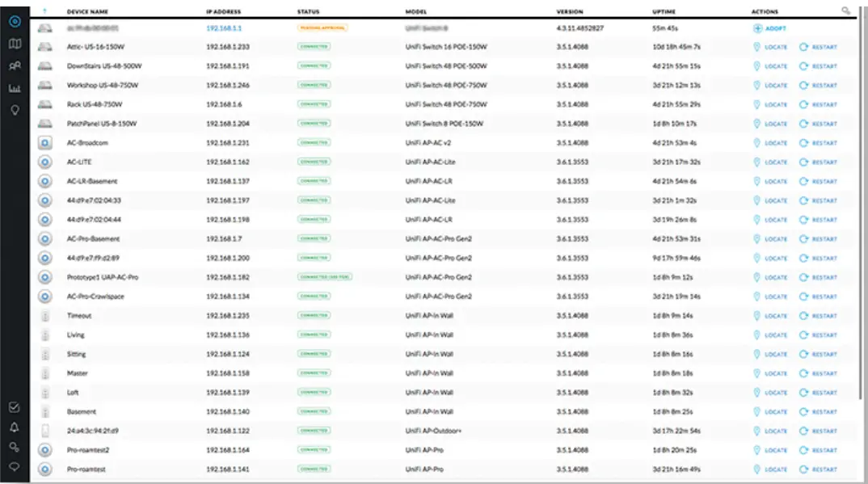Select the 24:a4:3c:94:2f:d9 outdoor AP icon

point(45,431)
